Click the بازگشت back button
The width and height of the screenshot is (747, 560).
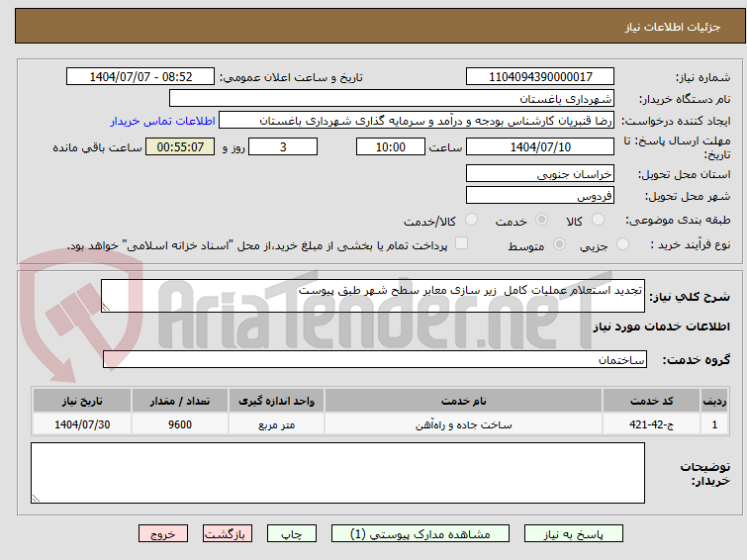tap(228, 534)
